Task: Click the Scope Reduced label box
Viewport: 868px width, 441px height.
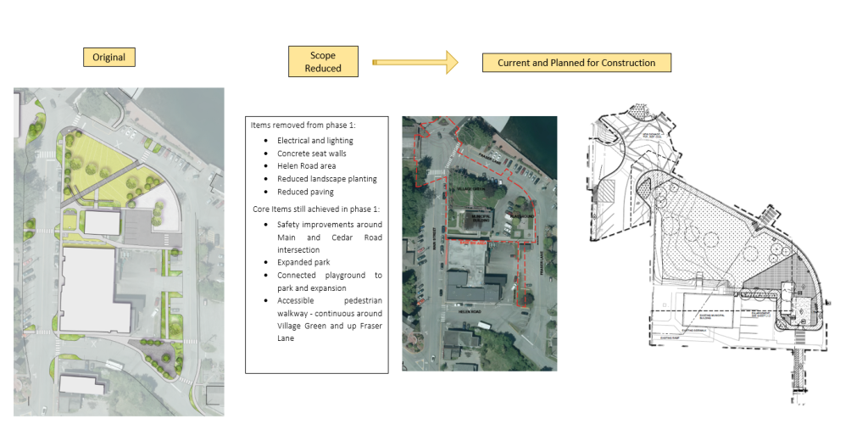Action: 323,62
